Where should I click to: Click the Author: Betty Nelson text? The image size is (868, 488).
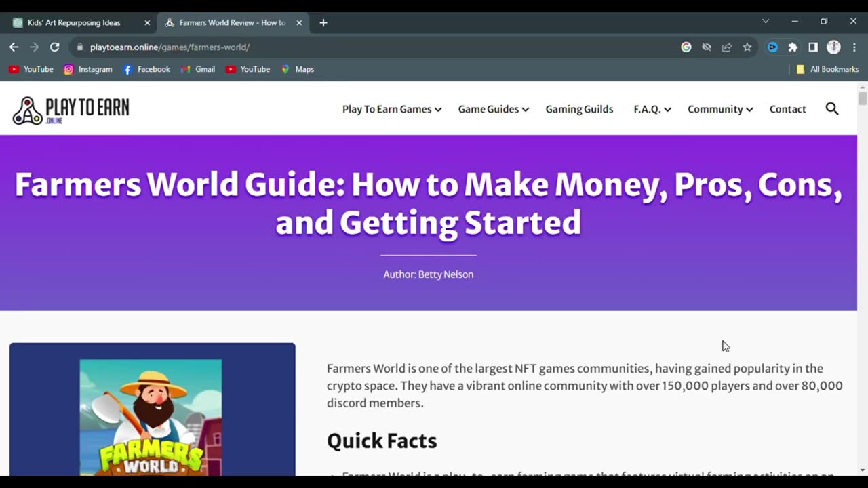428,274
